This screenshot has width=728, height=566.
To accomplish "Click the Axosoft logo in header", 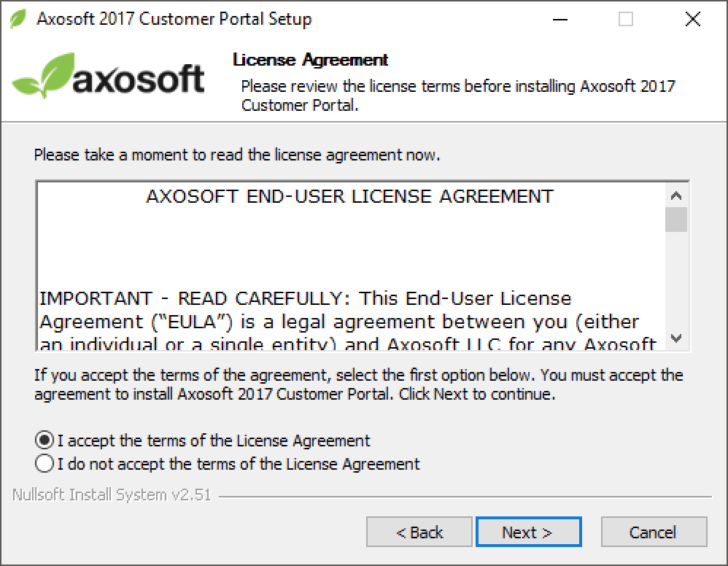I will click(x=108, y=76).
